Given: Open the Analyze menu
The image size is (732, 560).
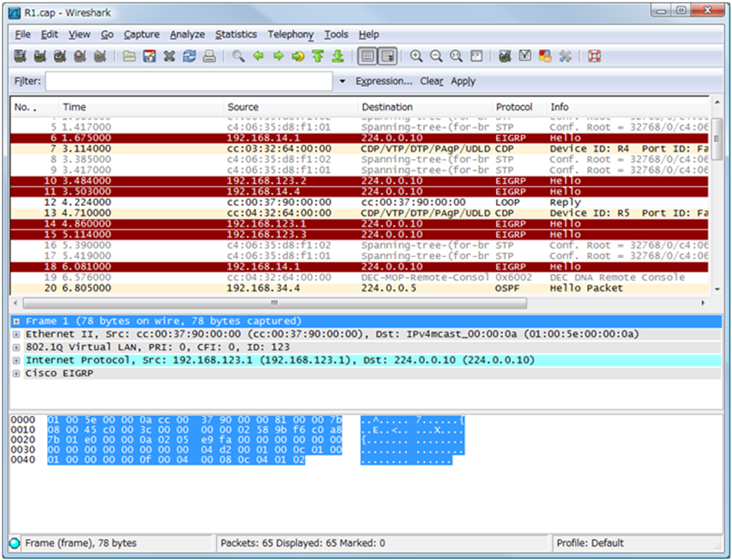Looking at the screenshot, I should 187,35.
